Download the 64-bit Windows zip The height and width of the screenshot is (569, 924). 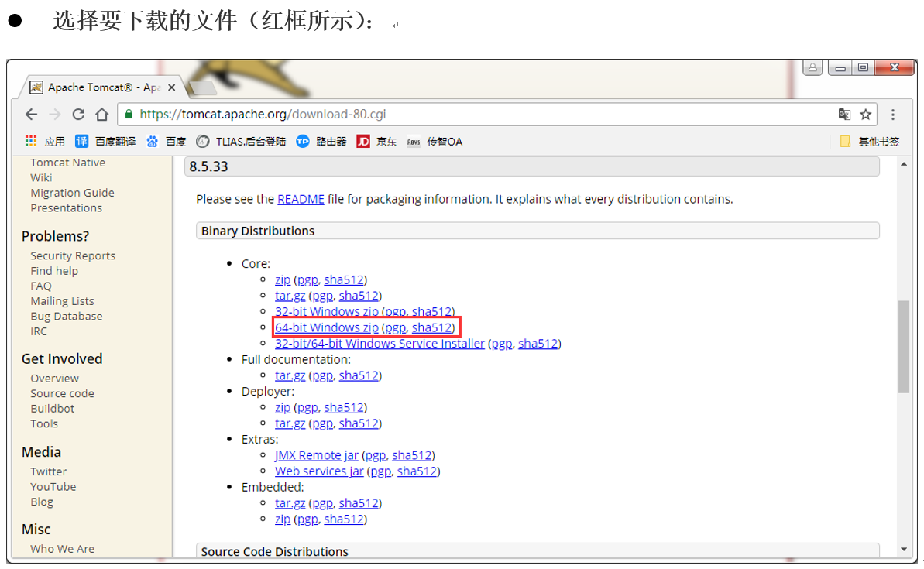click(327, 327)
